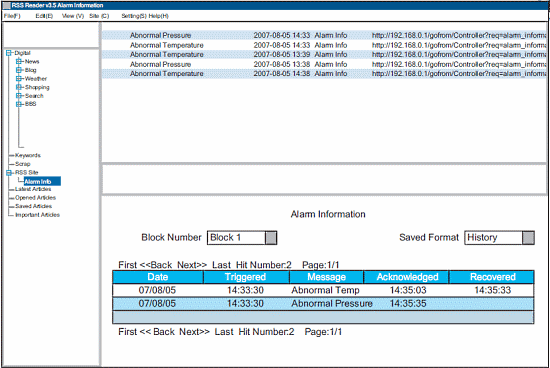Image resolution: width=550 pixels, height=368 pixels.
Task: Click the Acknowledged column header
Action: pyautogui.click(x=407, y=277)
